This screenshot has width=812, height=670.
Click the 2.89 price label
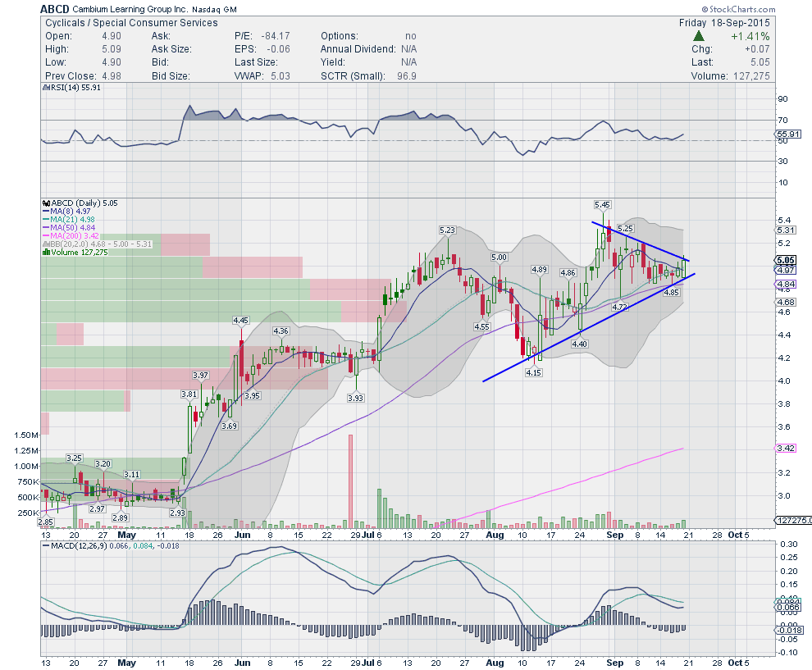tap(120, 517)
